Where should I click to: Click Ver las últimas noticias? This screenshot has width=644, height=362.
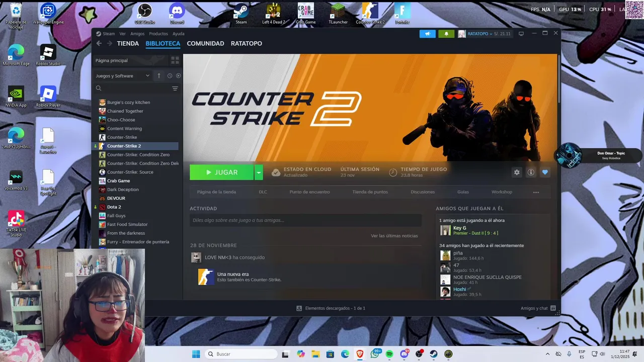click(394, 236)
